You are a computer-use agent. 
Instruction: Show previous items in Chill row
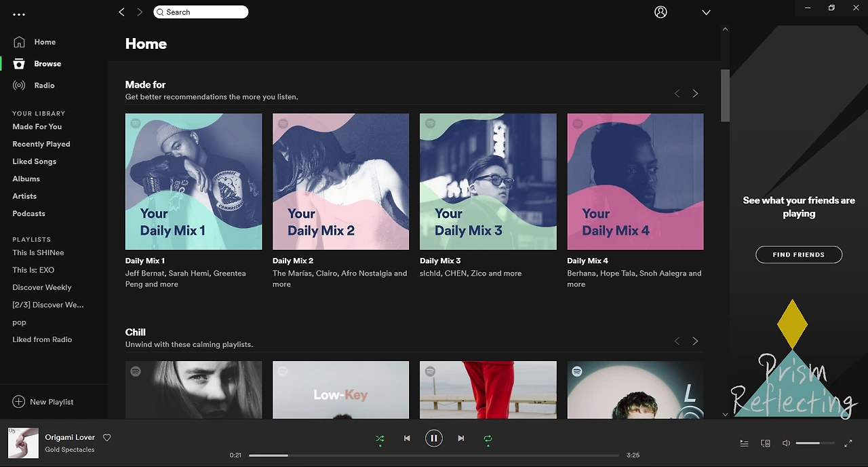click(x=677, y=341)
